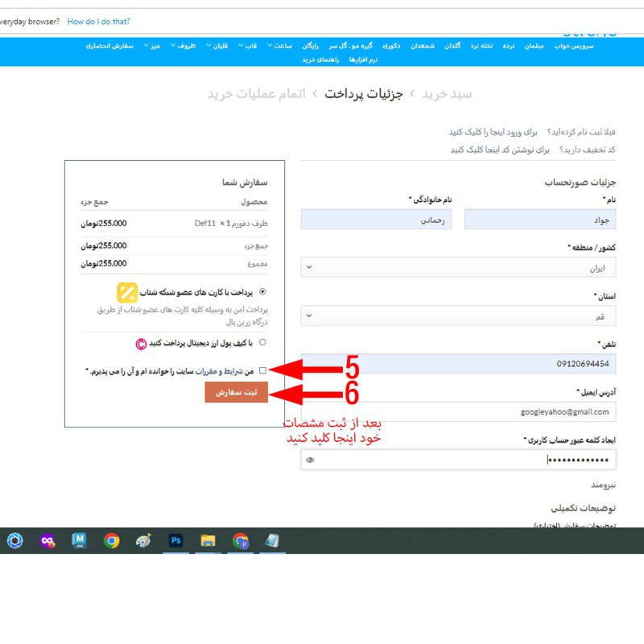
Task: Toggle password visibility eye icon
Action: [310, 460]
